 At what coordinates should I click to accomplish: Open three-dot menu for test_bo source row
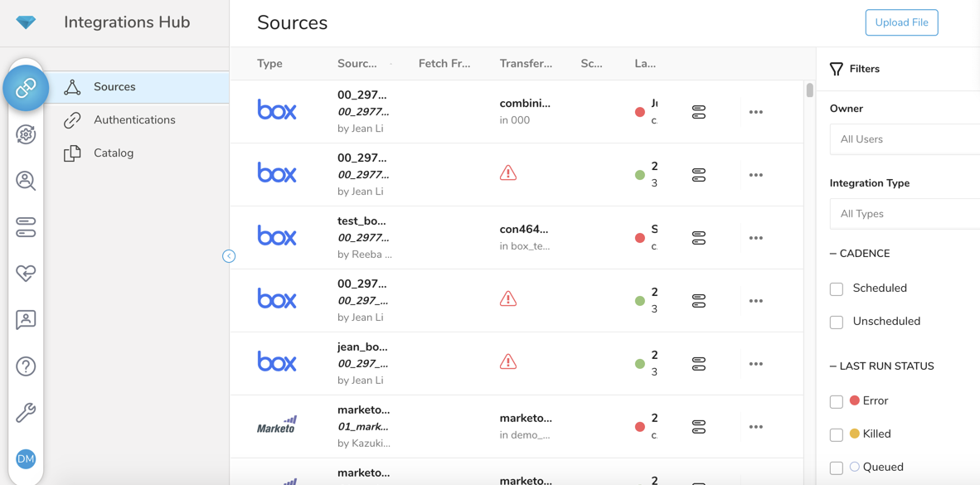click(x=755, y=238)
